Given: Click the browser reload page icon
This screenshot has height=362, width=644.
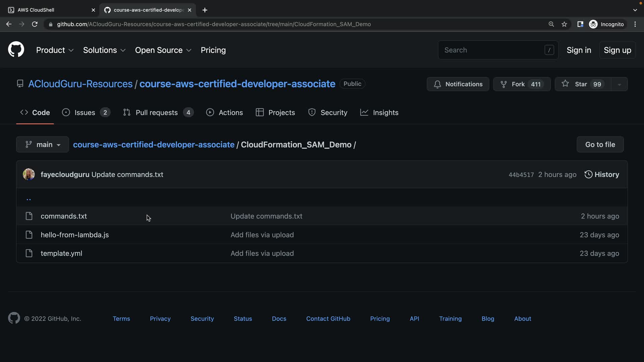Looking at the screenshot, I should 35,24.
